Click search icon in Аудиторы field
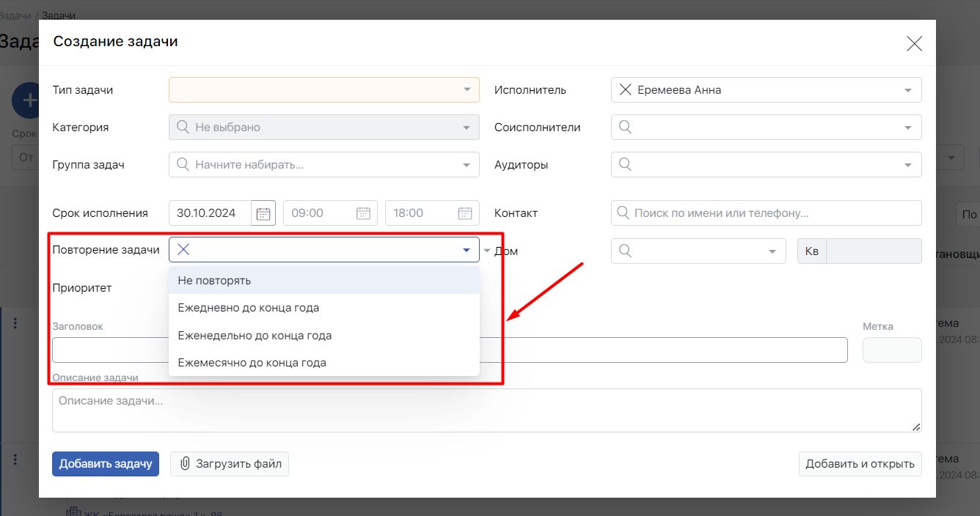 tap(625, 165)
